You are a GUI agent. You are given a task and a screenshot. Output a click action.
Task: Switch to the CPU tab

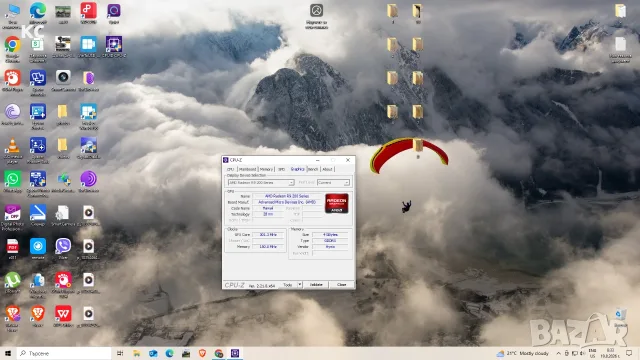(x=231, y=169)
